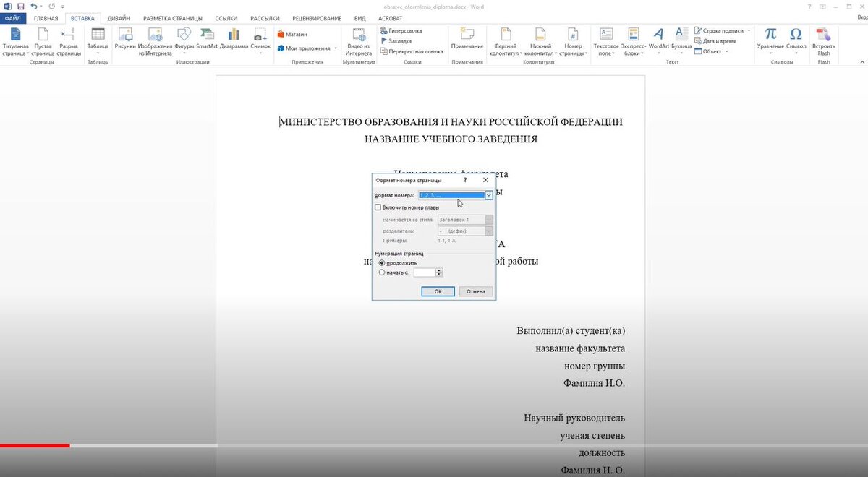Image resolution: width=868 pixels, height=477 pixels.
Task: Open the Нижний колонтитул footer menu
Action: pyautogui.click(x=540, y=42)
